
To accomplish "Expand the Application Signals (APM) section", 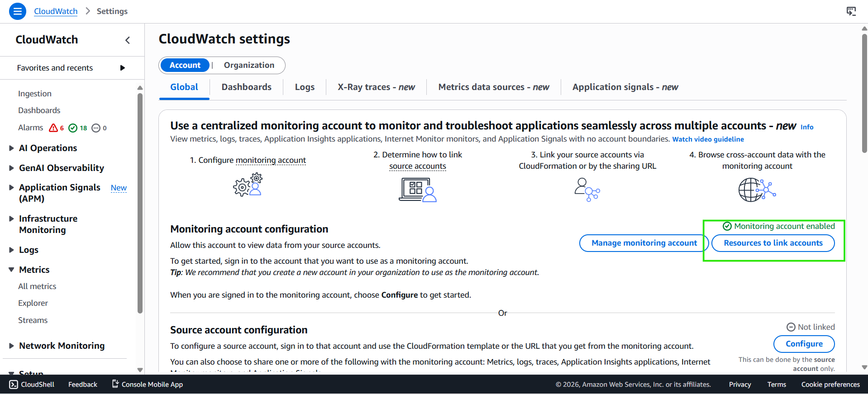I will 12,188.
